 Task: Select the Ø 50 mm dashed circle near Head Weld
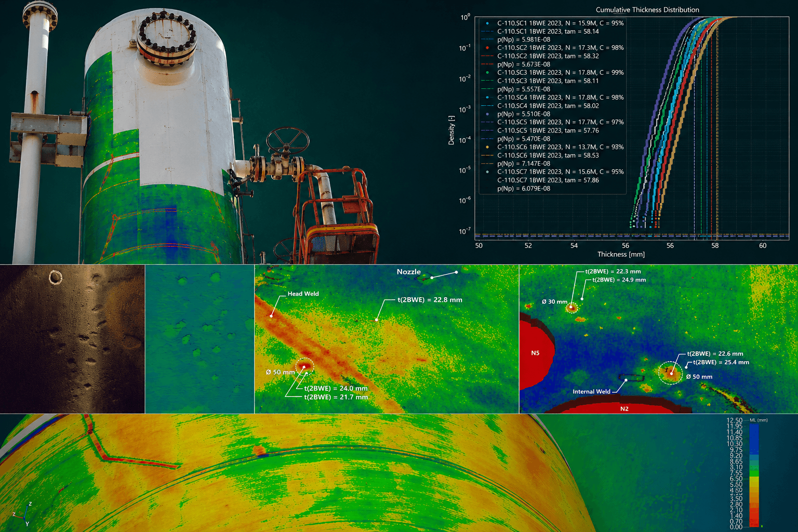[x=305, y=367]
